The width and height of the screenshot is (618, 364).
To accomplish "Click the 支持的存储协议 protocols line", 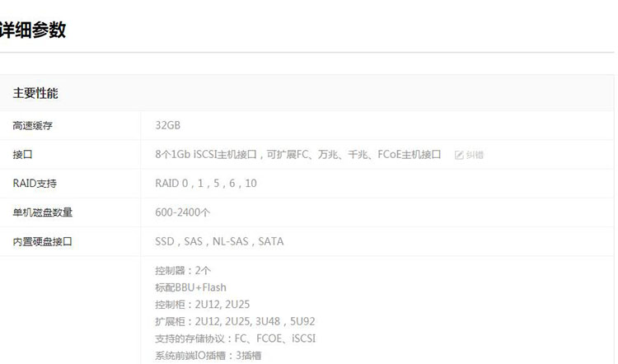I will click(235, 338).
